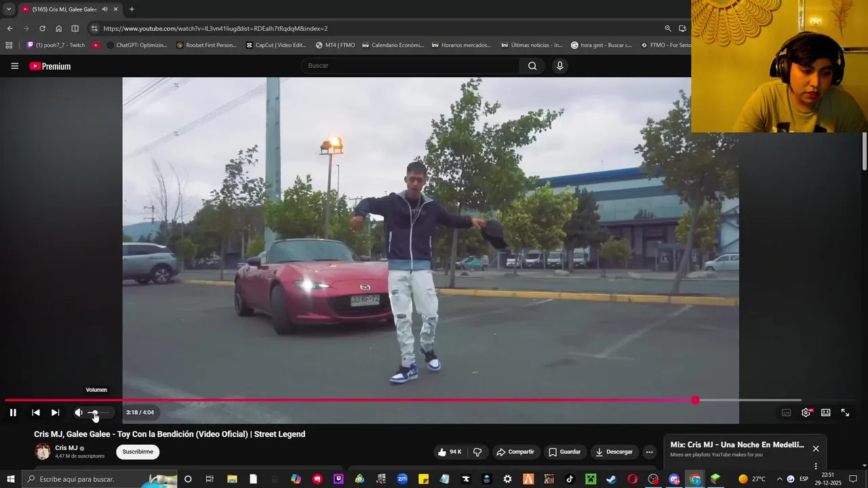Click the page vertical scrollbar
Image resolution: width=868 pixels, height=488 pixels.
(864, 152)
